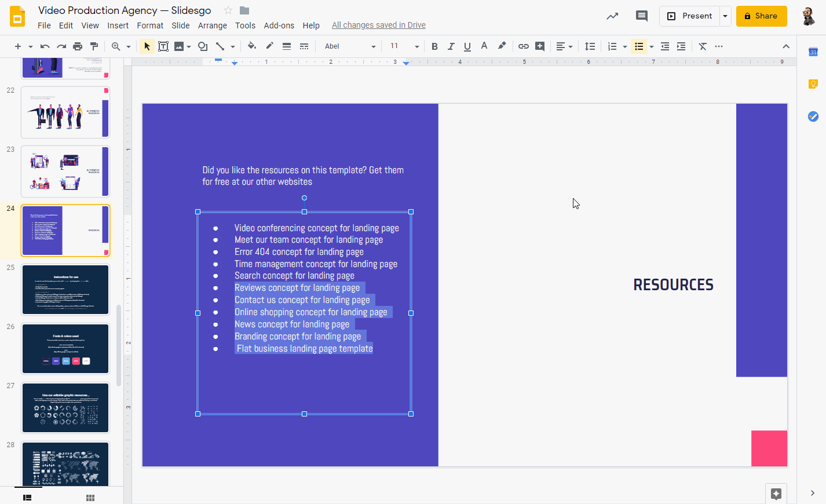The width and height of the screenshot is (826, 504).
Task: Click the Share button
Action: (761, 16)
